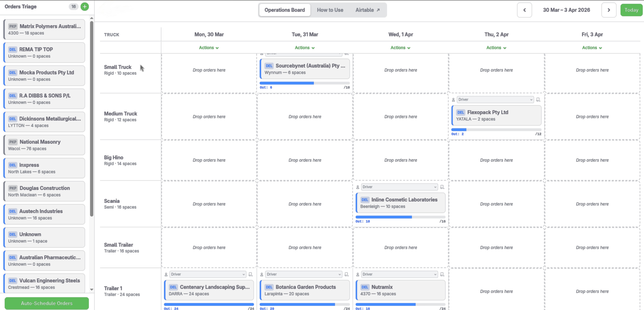The image size is (644, 310).
Task: Click the trailer icon beside Flexopack driver dropdown
Action: pyautogui.click(x=538, y=100)
